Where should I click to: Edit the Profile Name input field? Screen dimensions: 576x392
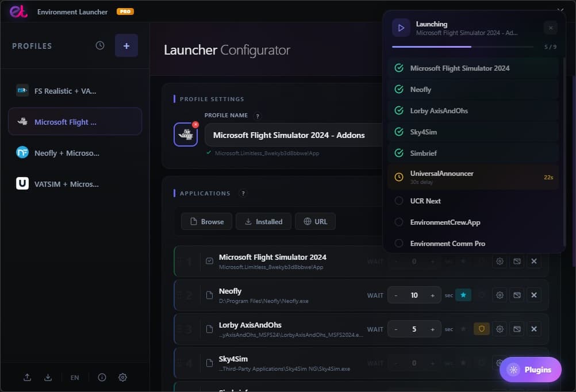tap(294, 135)
